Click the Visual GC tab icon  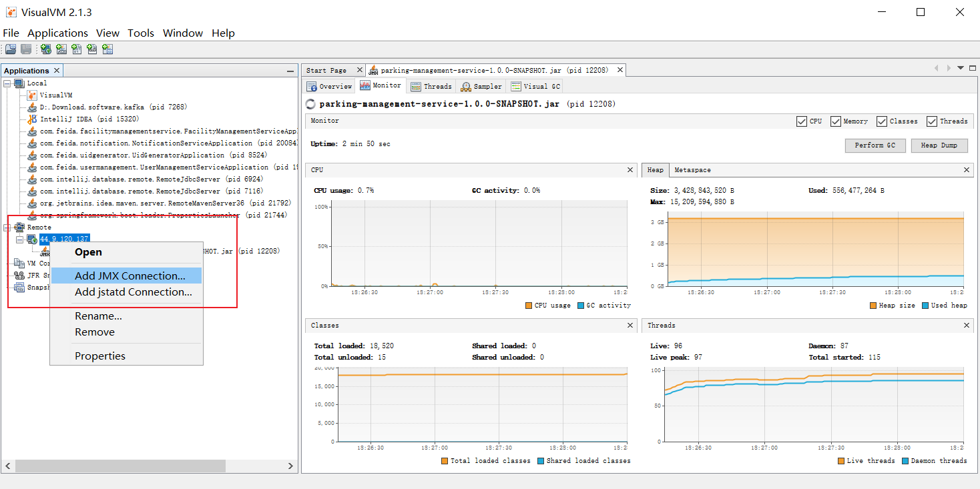click(x=516, y=87)
